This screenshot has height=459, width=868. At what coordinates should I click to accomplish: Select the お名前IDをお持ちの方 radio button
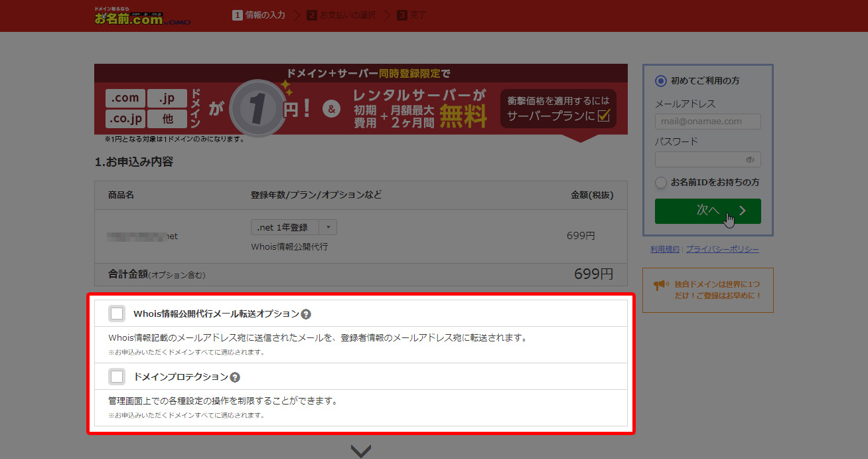tap(660, 182)
